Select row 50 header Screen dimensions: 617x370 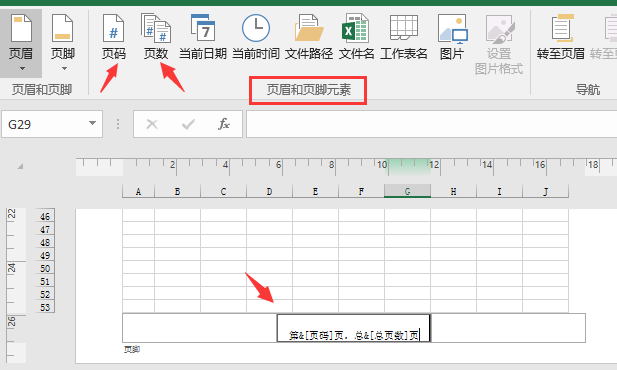(45, 268)
